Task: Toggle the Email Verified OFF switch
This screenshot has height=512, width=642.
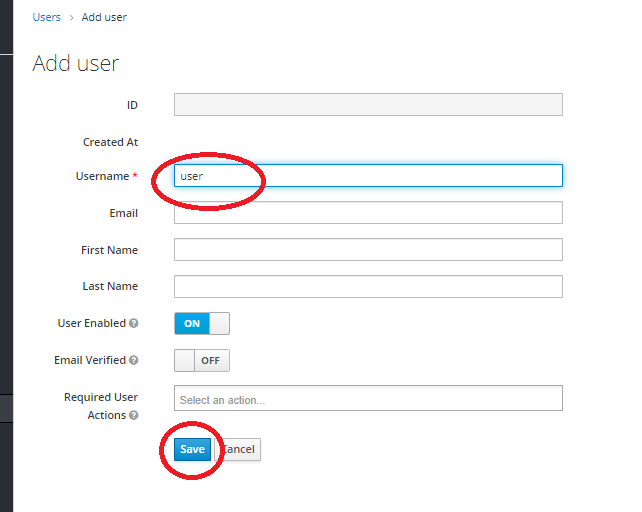Action: coord(202,360)
